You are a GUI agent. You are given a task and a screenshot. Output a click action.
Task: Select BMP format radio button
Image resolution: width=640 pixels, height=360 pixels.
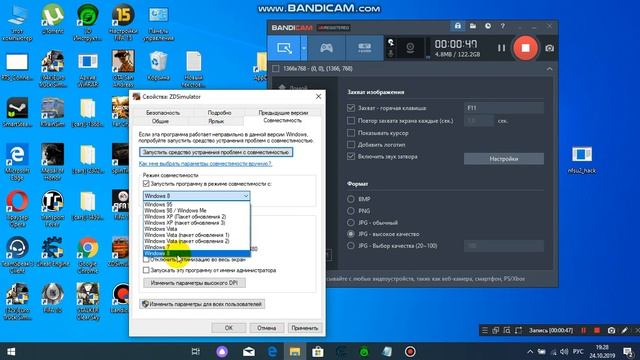pos(351,199)
